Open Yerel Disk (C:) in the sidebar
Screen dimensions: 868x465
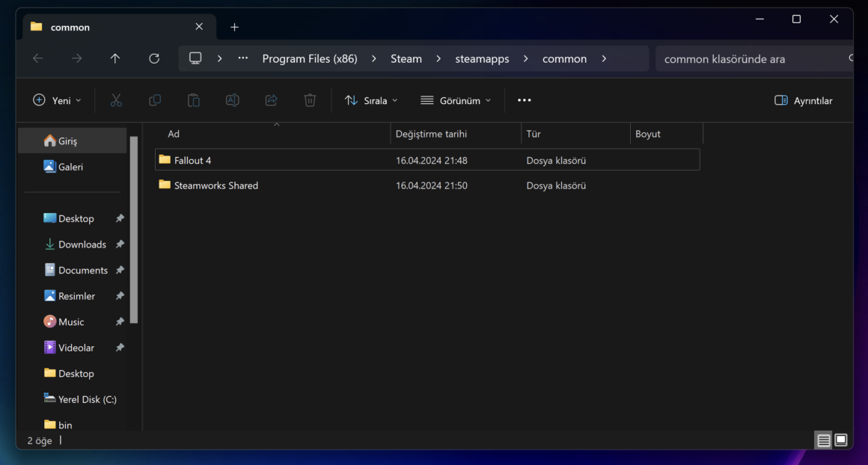pos(73,399)
